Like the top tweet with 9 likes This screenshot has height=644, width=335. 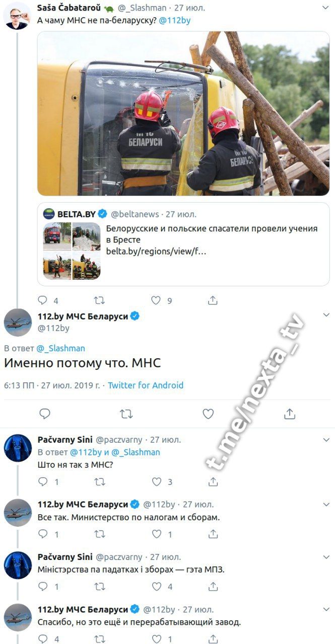[x=157, y=300]
